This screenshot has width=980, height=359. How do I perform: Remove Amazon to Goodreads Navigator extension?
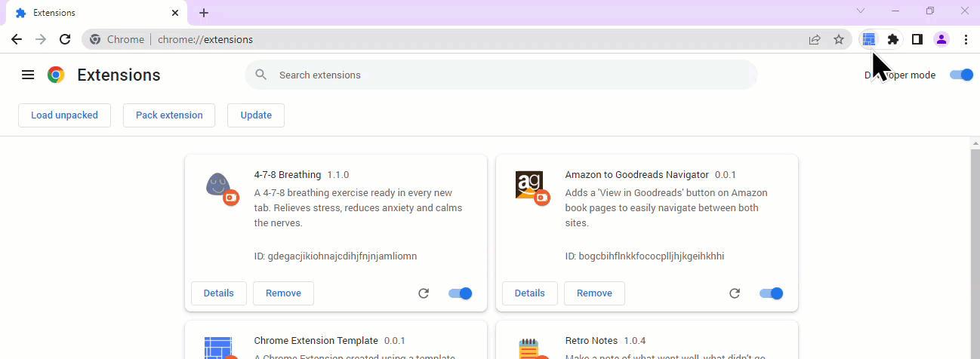(x=594, y=293)
